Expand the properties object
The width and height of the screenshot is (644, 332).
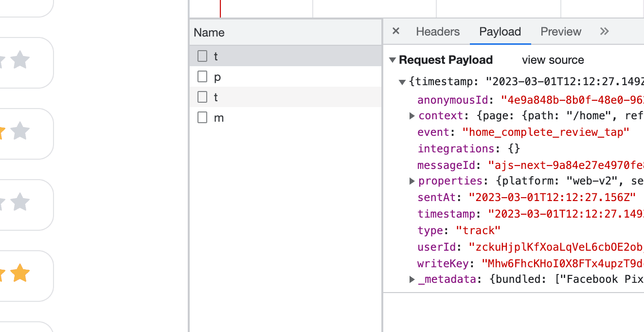pos(412,181)
